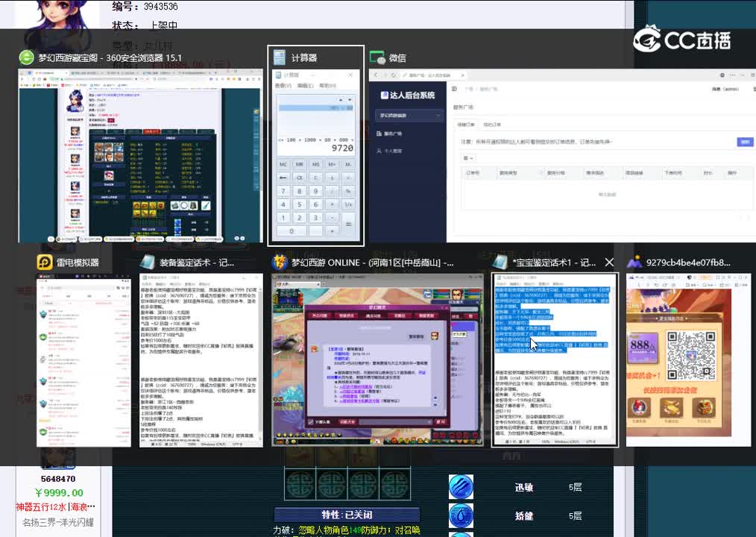Screen dimensions: 756x537
Task: Switch to the 宝宝鉴定话术1 Notepad thumbnail
Action: (555, 360)
